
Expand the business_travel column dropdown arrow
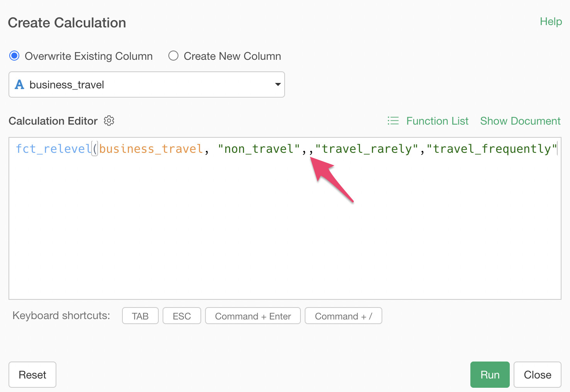point(278,84)
